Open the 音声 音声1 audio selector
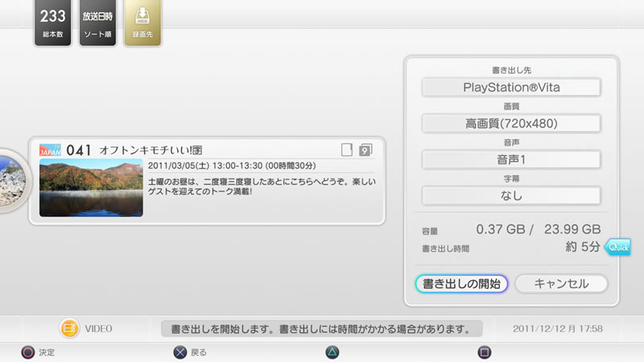This screenshot has width=644, height=362. 511,159
